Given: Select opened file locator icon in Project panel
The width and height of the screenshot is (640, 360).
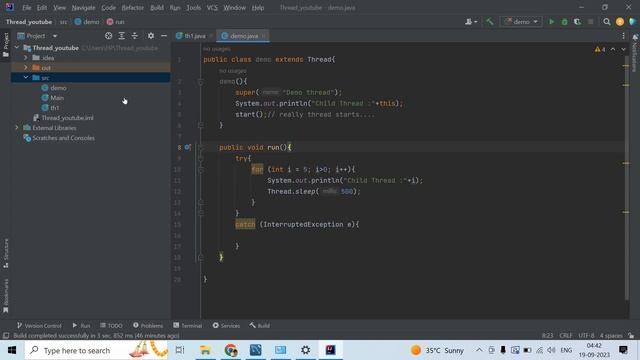Looking at the screenshot, I should [109, 36].
